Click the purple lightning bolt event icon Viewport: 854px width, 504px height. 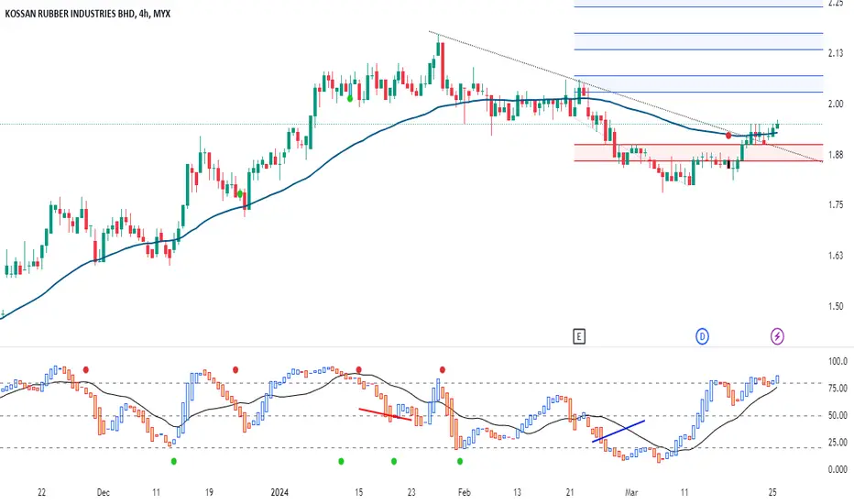pyautogui.click(x=777, y=336)
